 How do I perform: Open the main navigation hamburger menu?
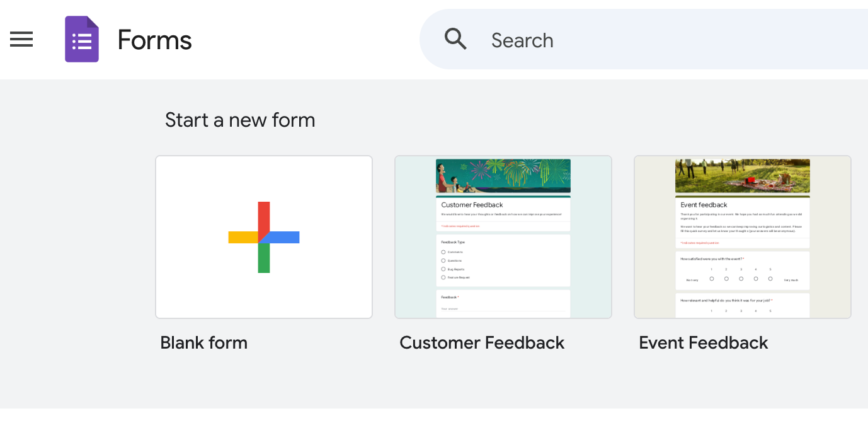(x=21, y=39)
